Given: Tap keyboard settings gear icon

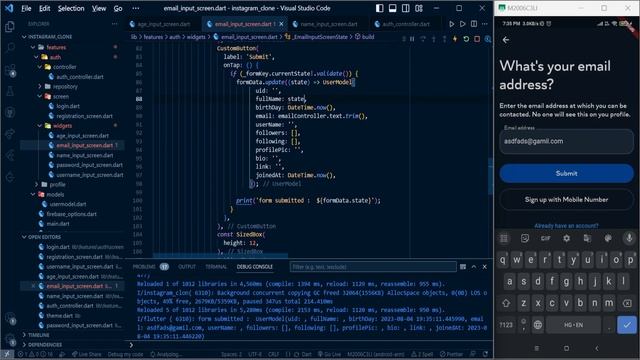Looking at the screenshot, I should point(567,238).
